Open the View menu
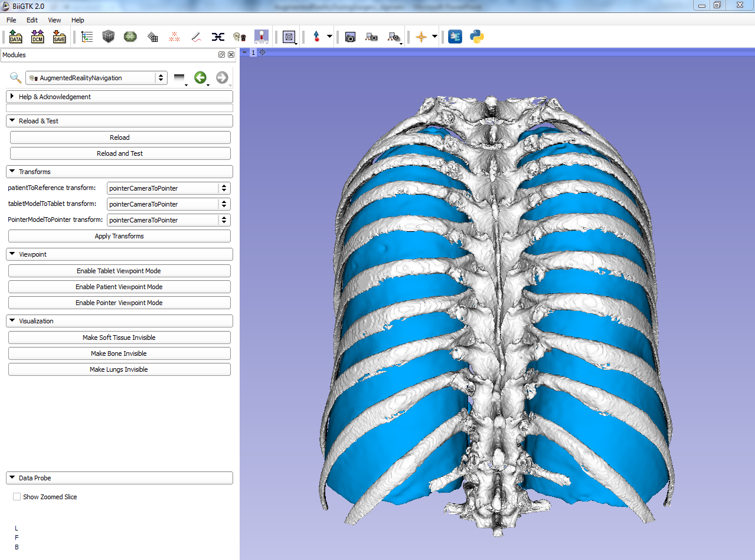The width and height of the screenshot is (755, 560). pyautogui.click(x=54, y=20)
